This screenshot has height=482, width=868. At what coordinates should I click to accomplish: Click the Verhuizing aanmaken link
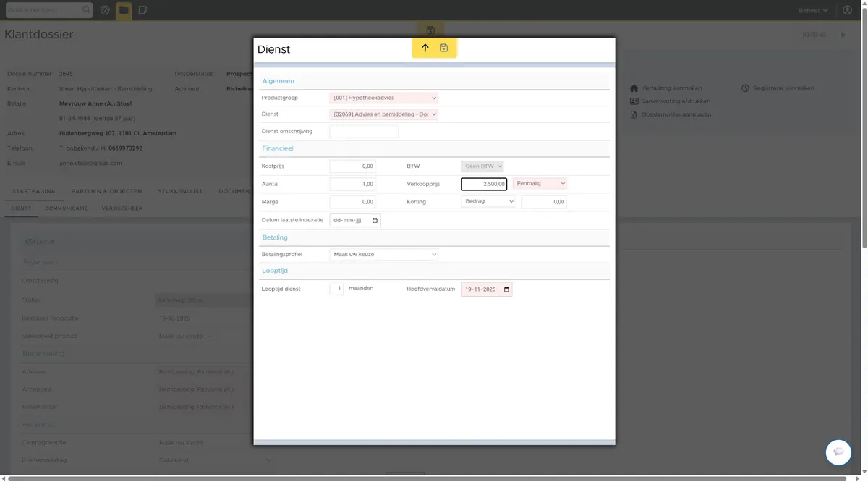[672, 88]
